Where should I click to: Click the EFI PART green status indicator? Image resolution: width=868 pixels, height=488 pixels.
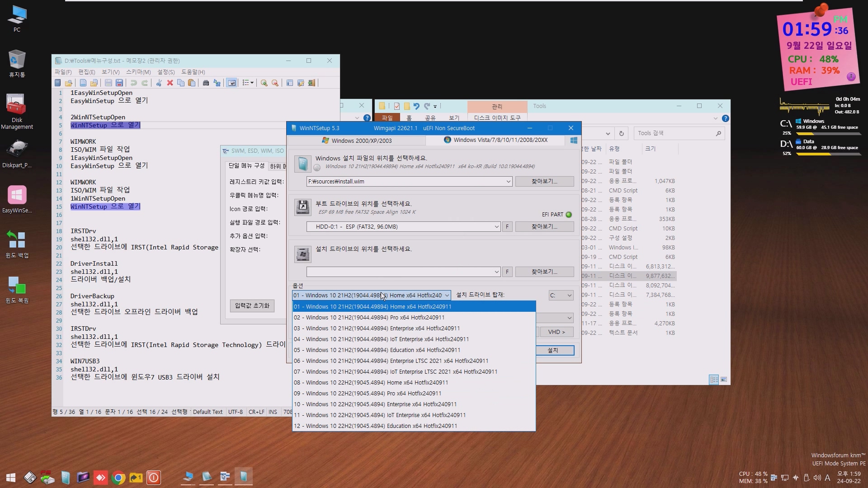(x=569, y=215)
